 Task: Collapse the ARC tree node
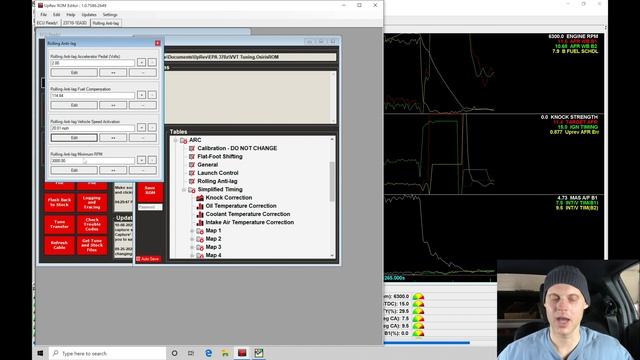click(176, 140)
